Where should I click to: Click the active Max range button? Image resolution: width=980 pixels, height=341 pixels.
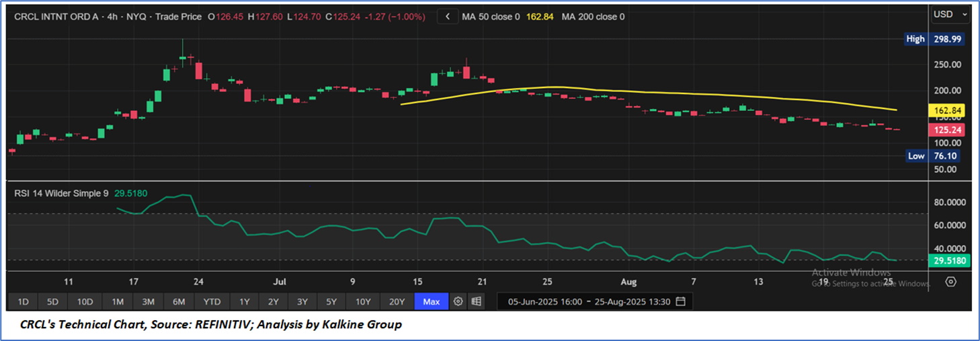pos(431,301)
